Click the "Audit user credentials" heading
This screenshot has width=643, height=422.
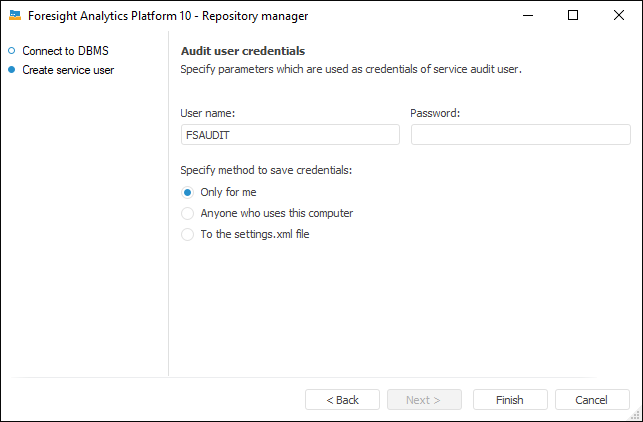click(243, 50)
